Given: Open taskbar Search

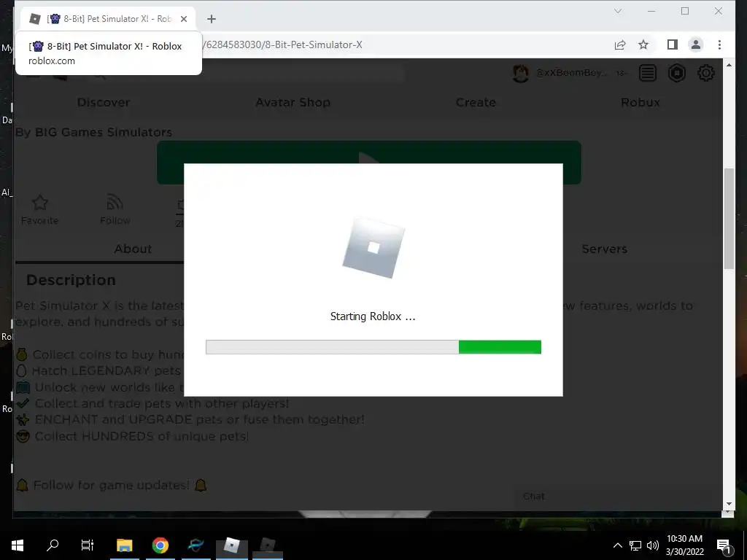Looking at the screenshot, I should point(53,545).
